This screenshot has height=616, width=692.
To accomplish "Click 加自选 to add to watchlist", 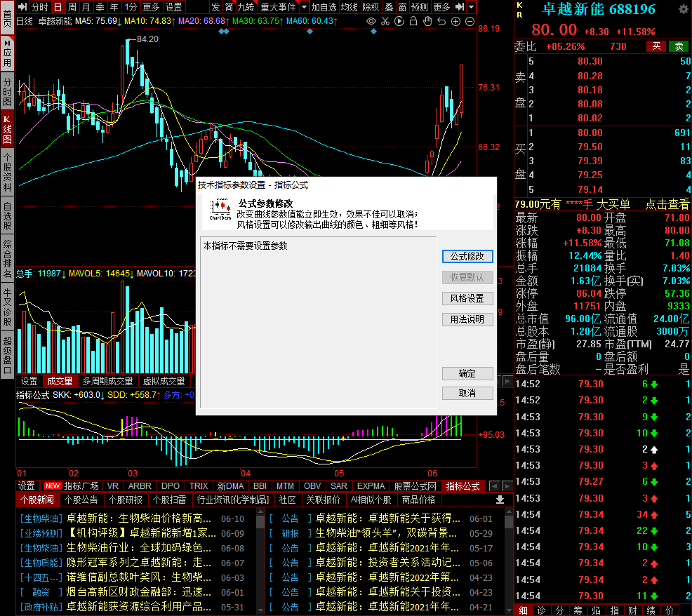I will click(324, 6).
